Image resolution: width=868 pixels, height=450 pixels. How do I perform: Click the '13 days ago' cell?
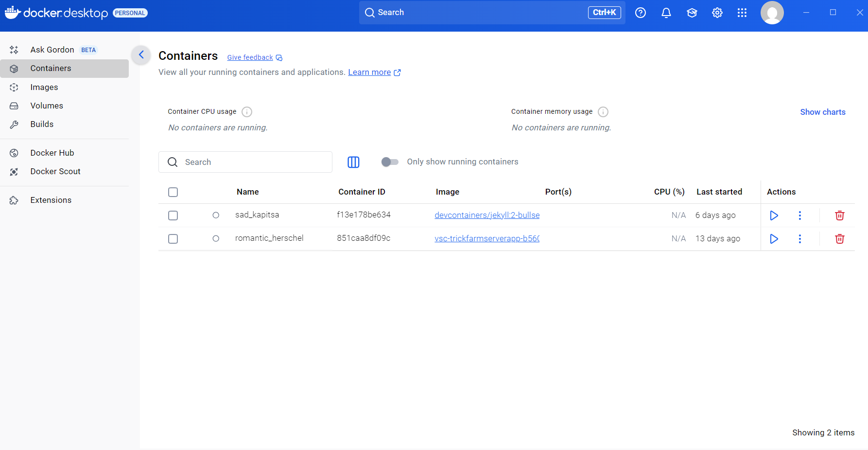tap(718, 238)
